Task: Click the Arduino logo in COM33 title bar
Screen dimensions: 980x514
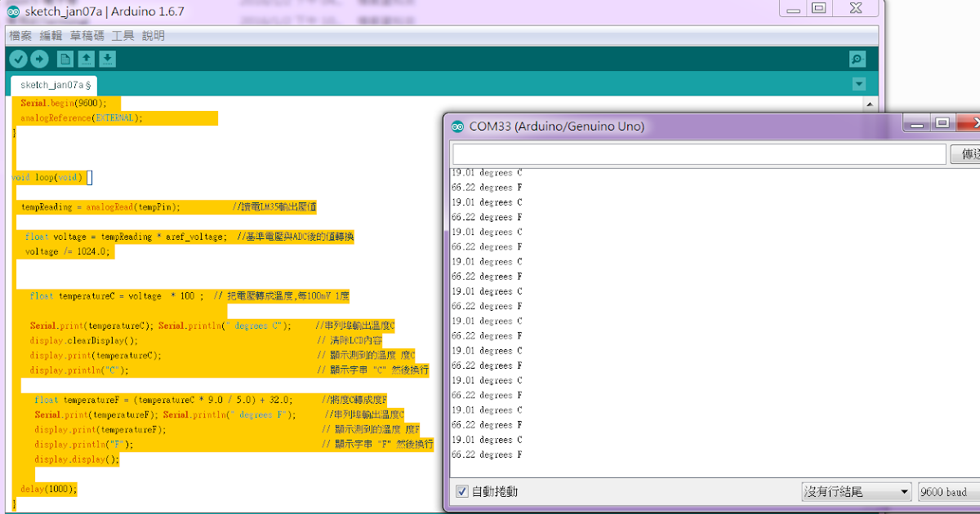Action: click(x=457, y=126)
